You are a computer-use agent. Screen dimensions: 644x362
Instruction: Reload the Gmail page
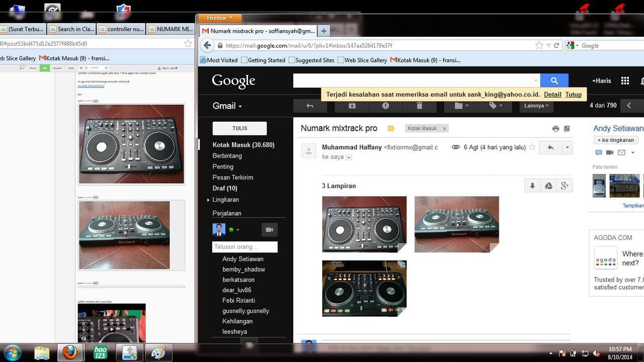pyautogui.click(x=556, y=45)
